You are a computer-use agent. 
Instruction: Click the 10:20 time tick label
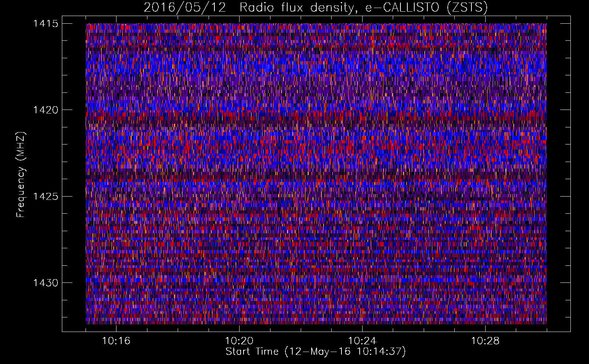[x=239, y=341]
